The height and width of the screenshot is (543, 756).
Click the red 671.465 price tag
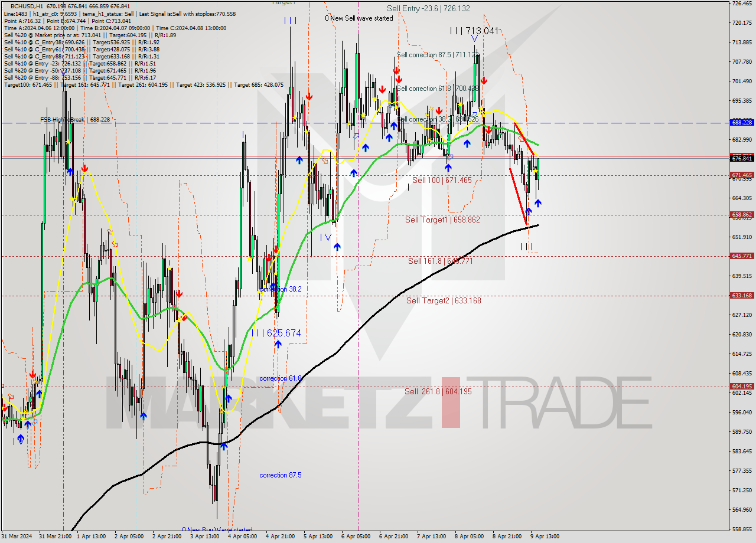click(742, 175)
